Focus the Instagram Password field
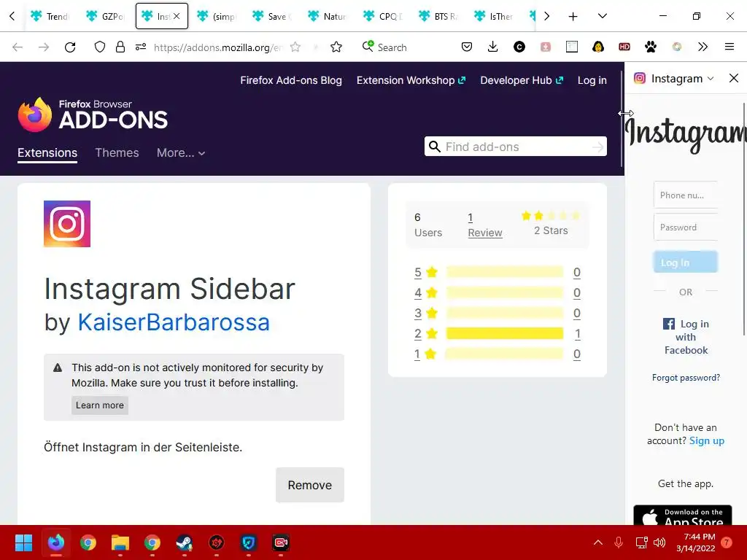 pos(686,227)
